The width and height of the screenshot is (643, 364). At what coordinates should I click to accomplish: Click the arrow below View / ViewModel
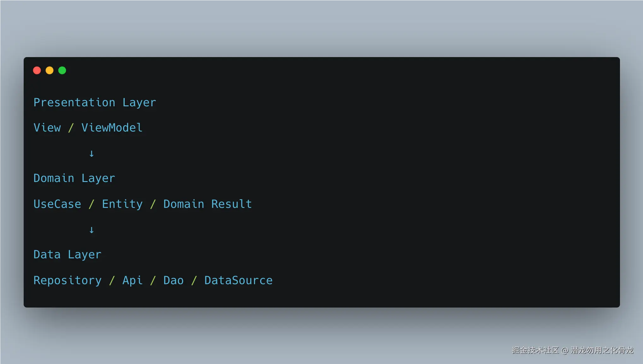click(91, 154)
